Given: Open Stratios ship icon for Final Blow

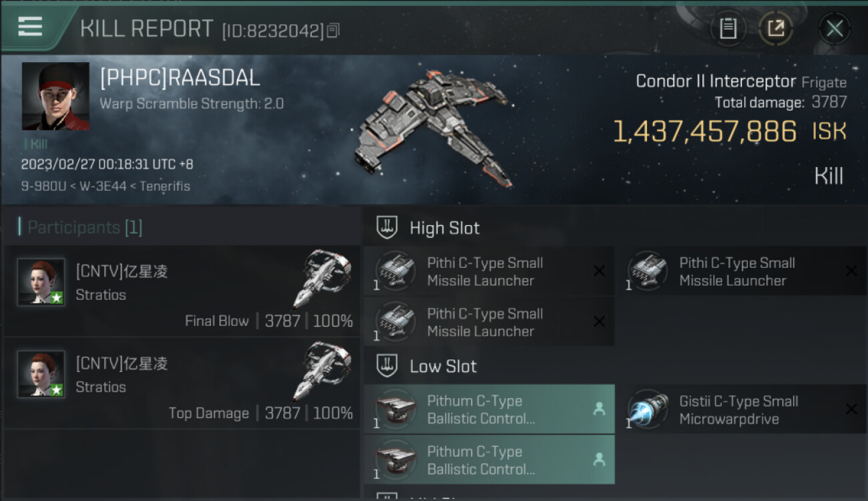Looking at the screenshot, I should [x=322, y=279].
